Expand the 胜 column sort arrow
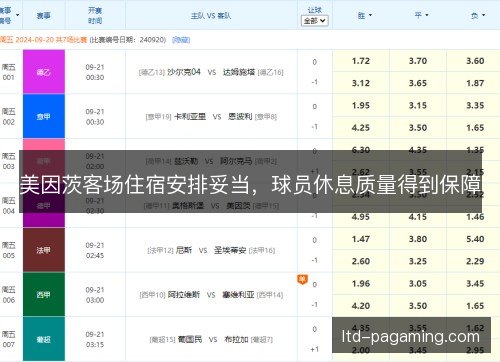Viewport: 500px width, 362px height. (x=370, y=15)
